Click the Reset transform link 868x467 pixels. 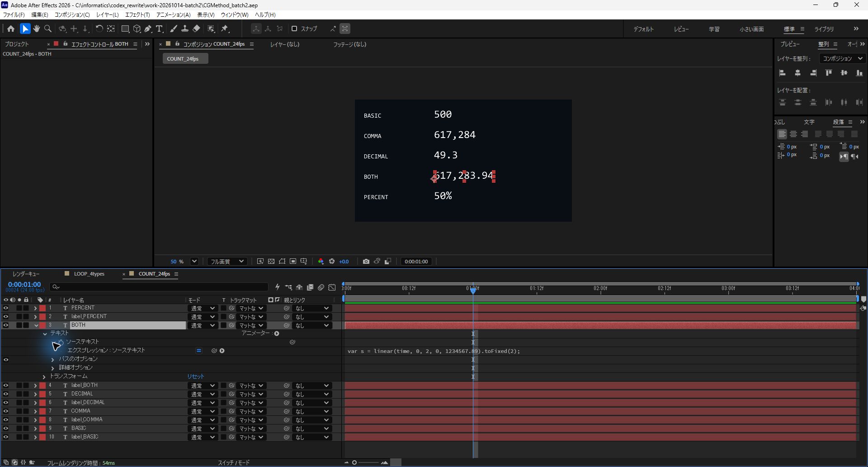pyautogui.click(x=196, y=376)
